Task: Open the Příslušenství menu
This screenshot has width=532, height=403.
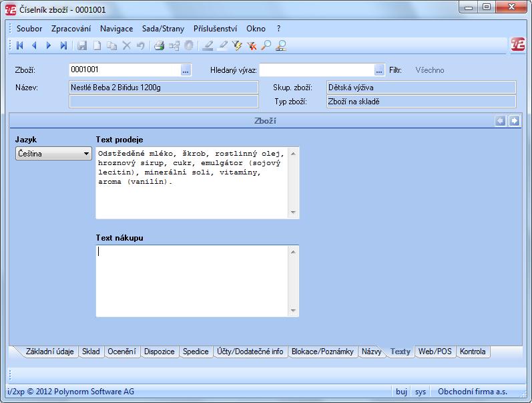Action: (x=215, y=29)
